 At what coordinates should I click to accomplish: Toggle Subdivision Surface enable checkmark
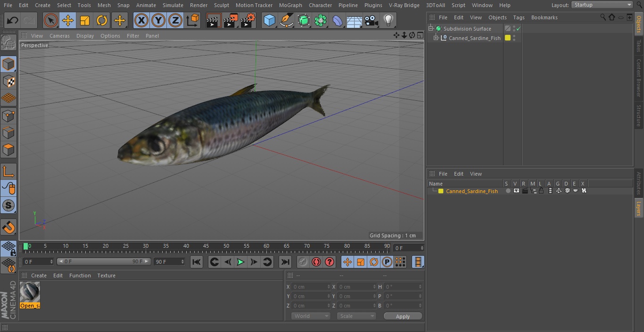[x=518, y=29]
